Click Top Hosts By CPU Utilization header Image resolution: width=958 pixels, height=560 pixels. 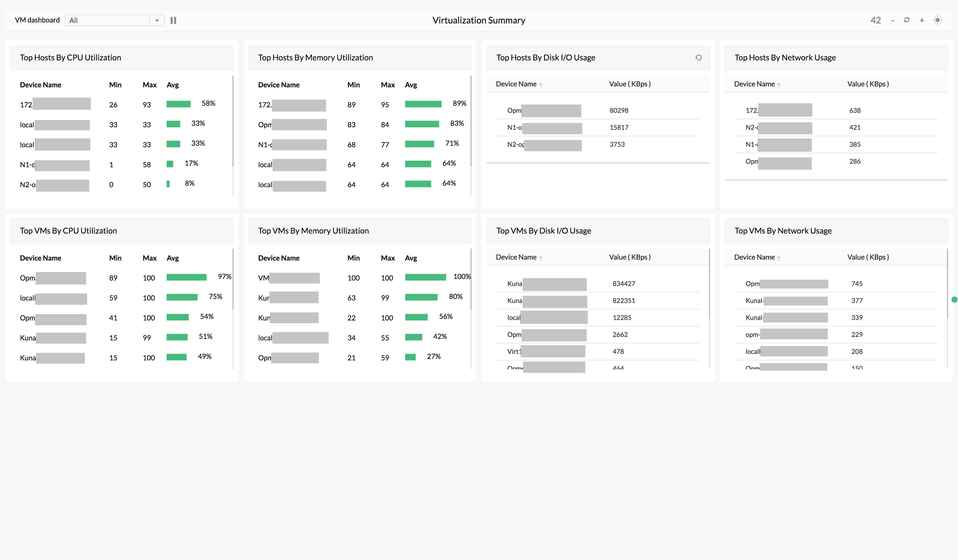(70, 58)
